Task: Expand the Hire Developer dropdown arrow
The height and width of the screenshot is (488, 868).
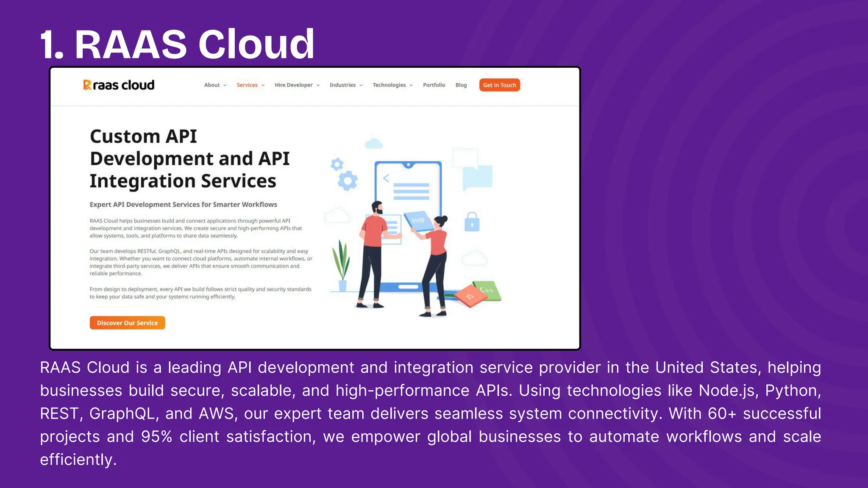Action: tap(318, 85)
